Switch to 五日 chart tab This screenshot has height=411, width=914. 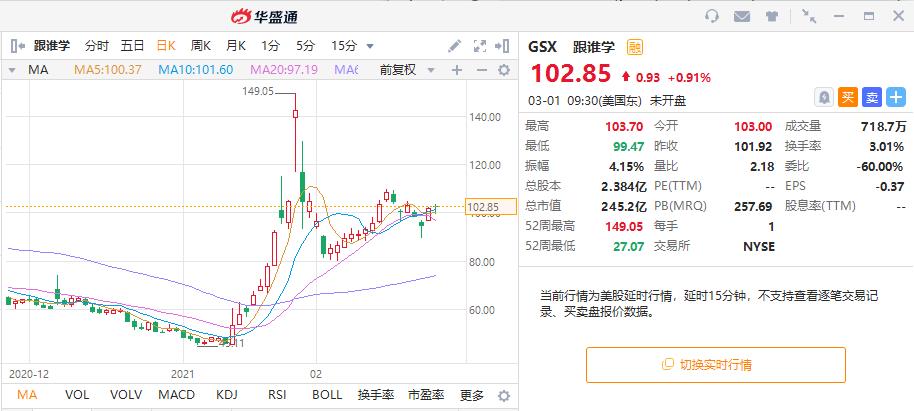coord(132,45)
